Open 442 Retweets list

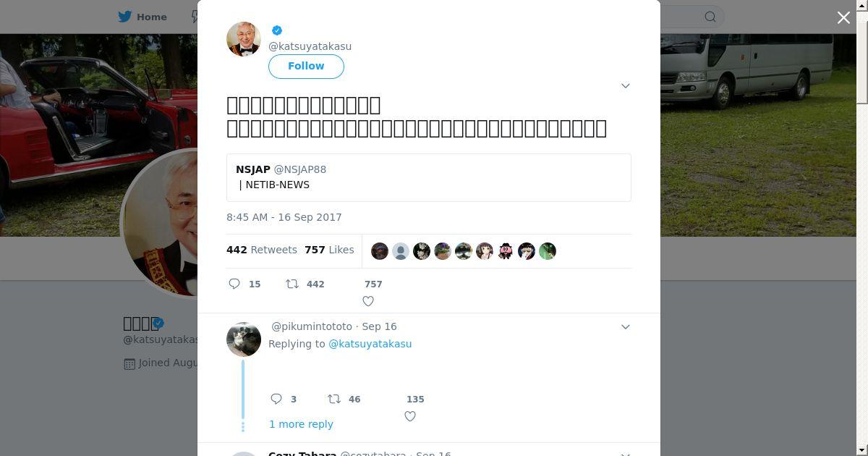point(262,250)
